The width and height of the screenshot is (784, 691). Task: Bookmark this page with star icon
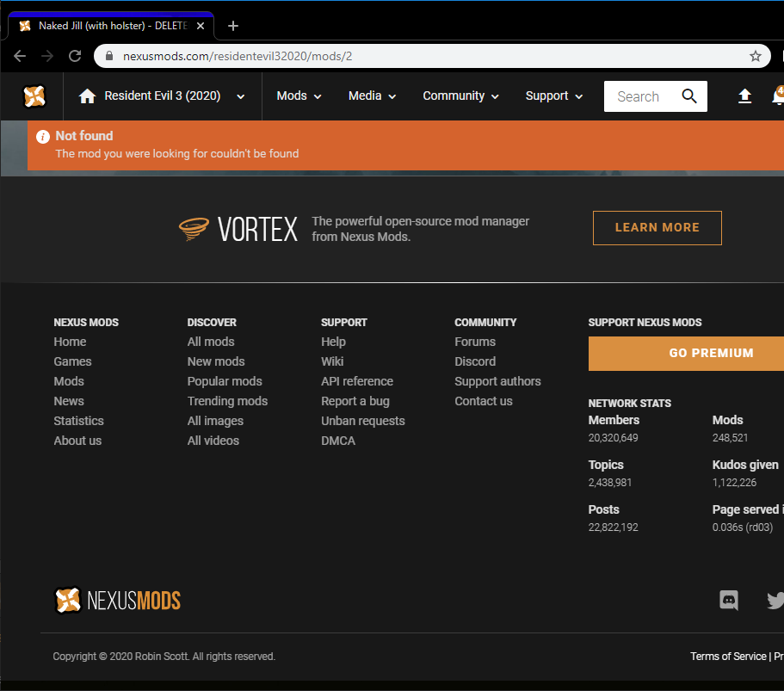755,56
